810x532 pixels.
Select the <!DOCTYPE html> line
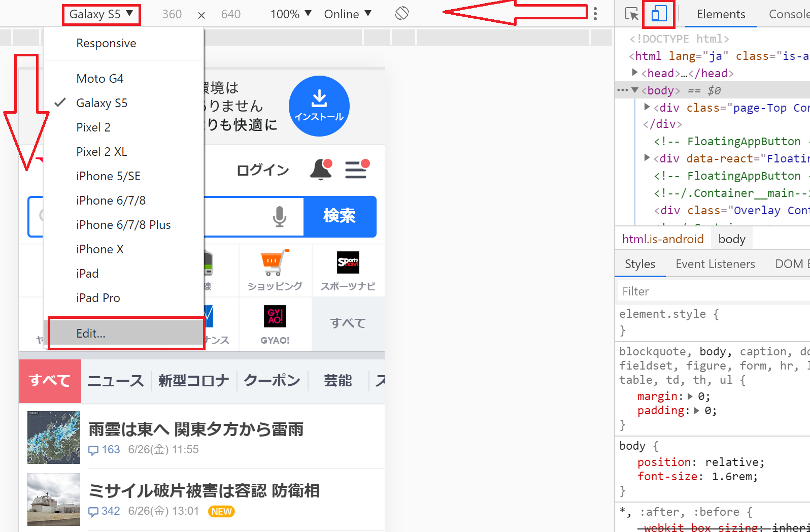coord(679,39)
